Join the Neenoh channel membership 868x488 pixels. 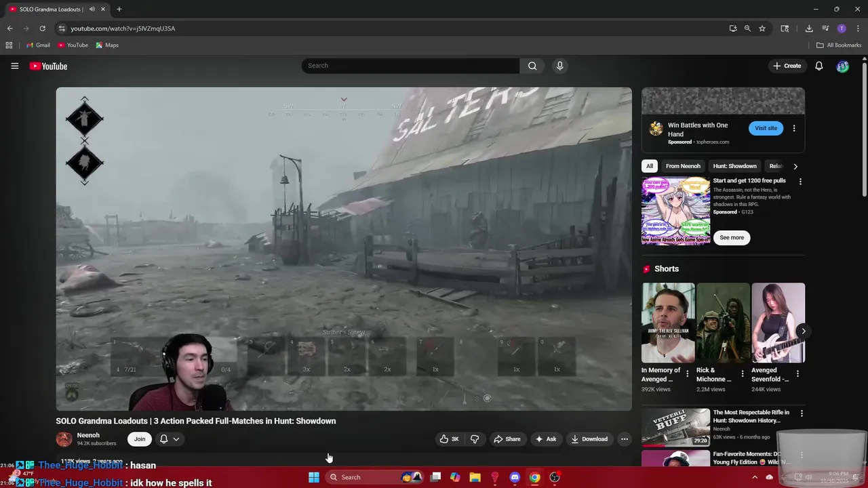tap(140, 439)
